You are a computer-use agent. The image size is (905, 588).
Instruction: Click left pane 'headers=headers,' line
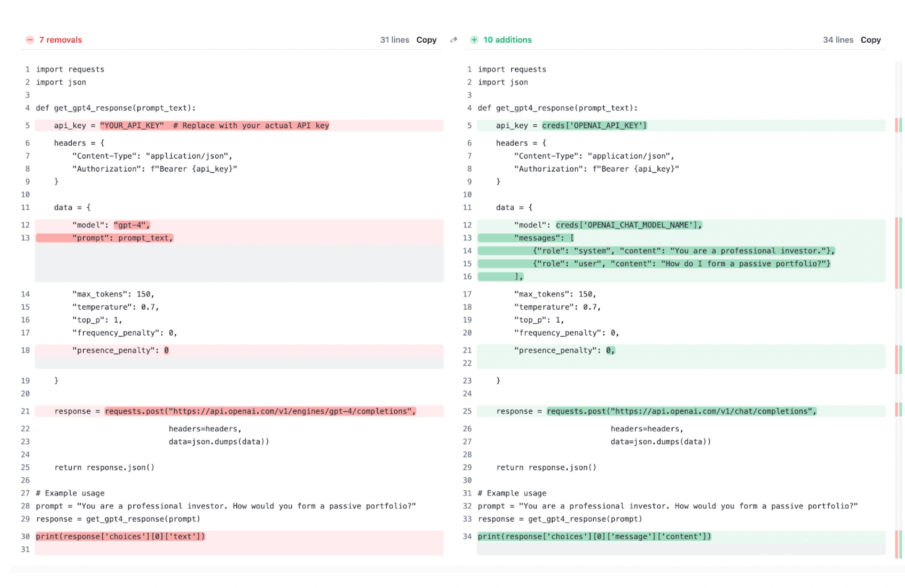[x=205, y=429]
